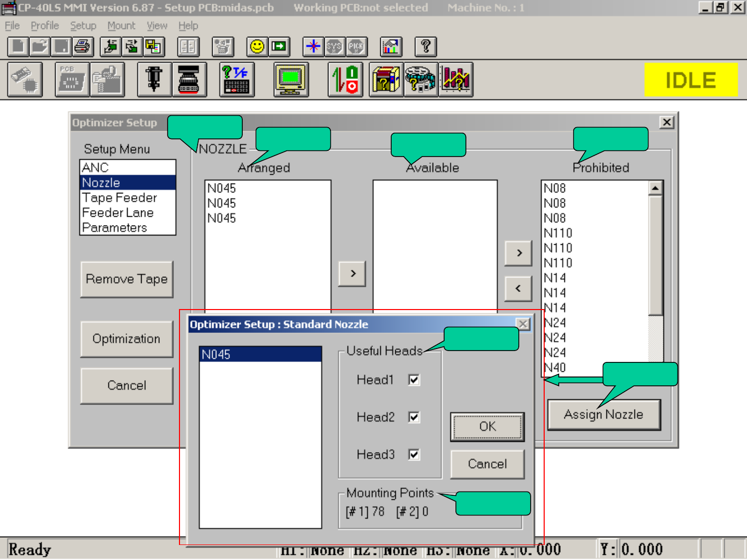Click the green arrow exit icon
Viewport: 747px width, 560px height.
pos(279,47)
